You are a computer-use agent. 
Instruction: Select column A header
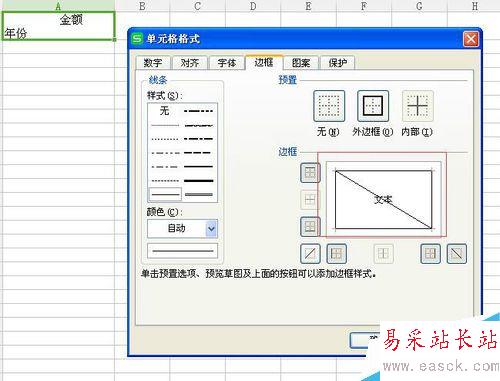[58, 5]
